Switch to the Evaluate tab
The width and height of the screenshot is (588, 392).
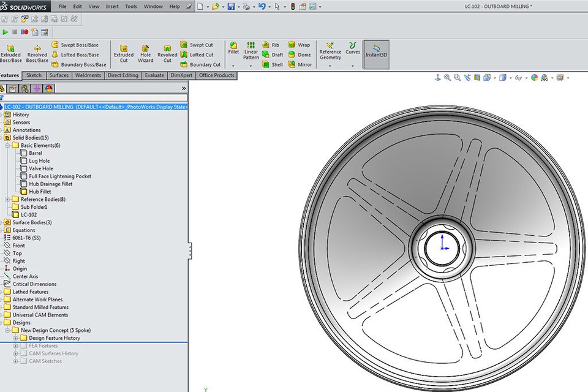tap(154, 75)
